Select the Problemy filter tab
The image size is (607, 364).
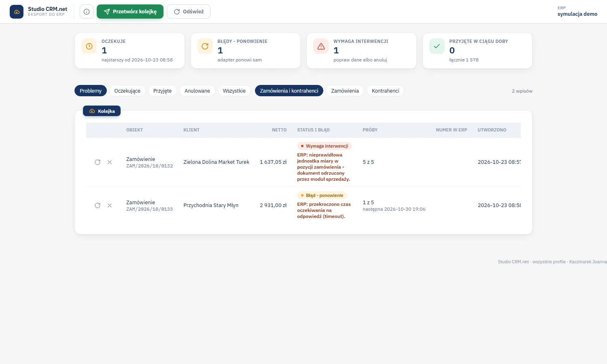click(91, 91)
